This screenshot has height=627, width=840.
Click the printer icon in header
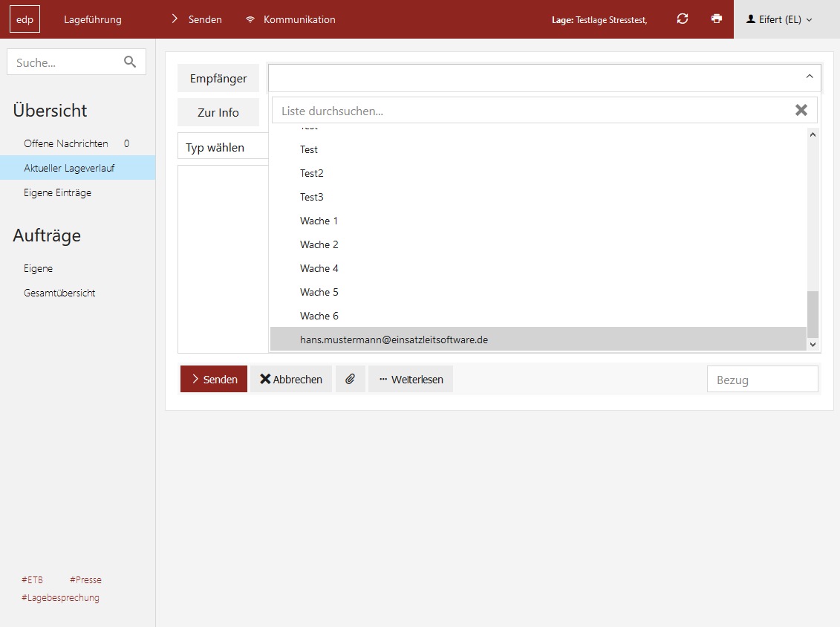716,19
